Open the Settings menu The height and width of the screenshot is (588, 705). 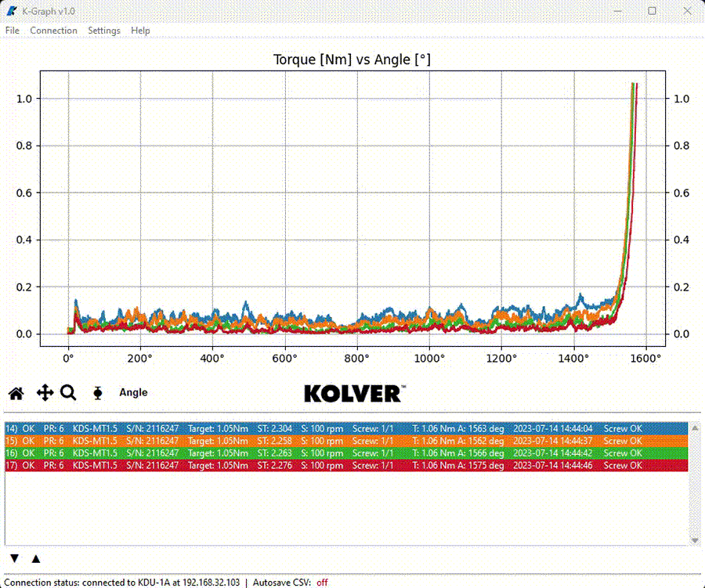click(104, 31)
